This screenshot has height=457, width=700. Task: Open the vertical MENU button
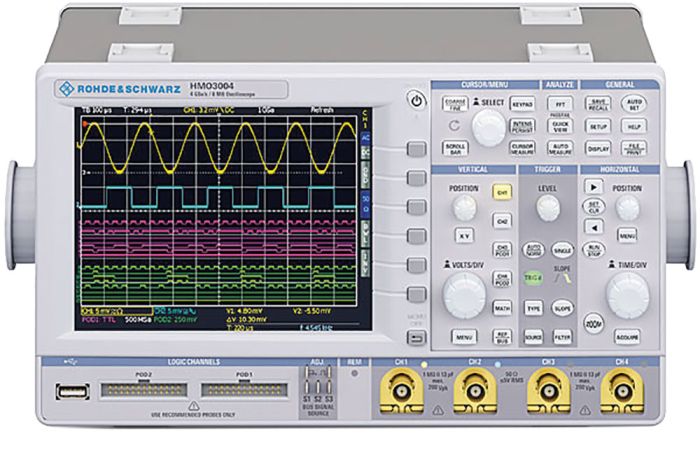(x=464, y=337)
